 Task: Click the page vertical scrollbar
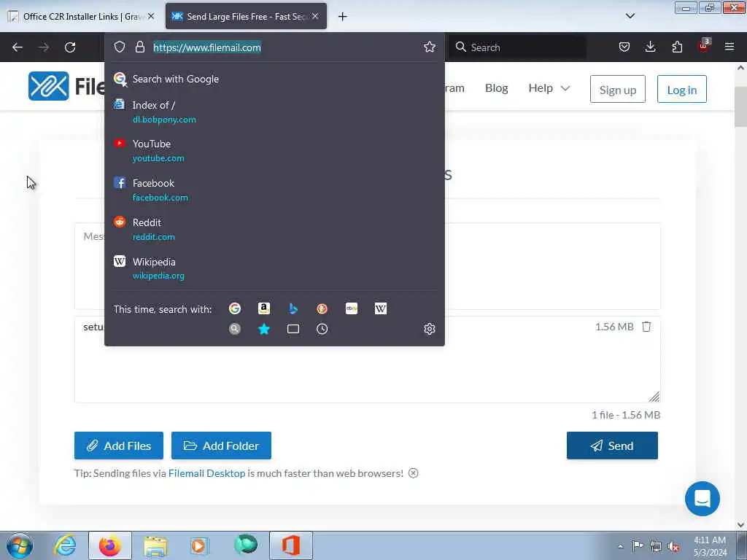740,106
